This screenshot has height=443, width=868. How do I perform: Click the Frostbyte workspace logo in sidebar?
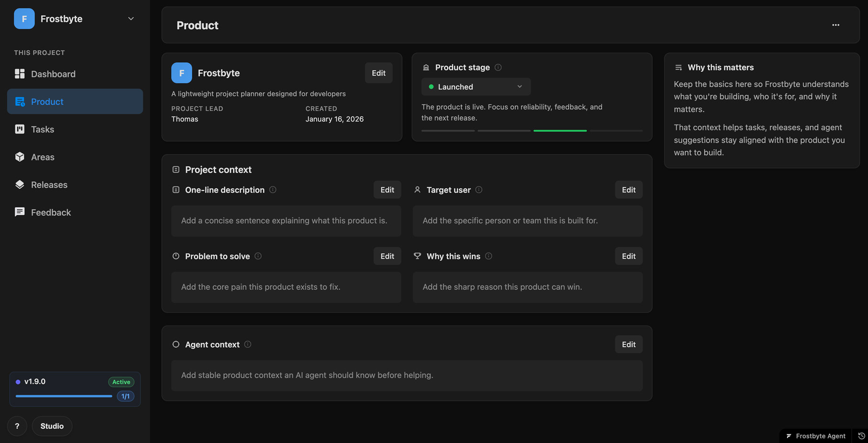[x=24, y=19]
